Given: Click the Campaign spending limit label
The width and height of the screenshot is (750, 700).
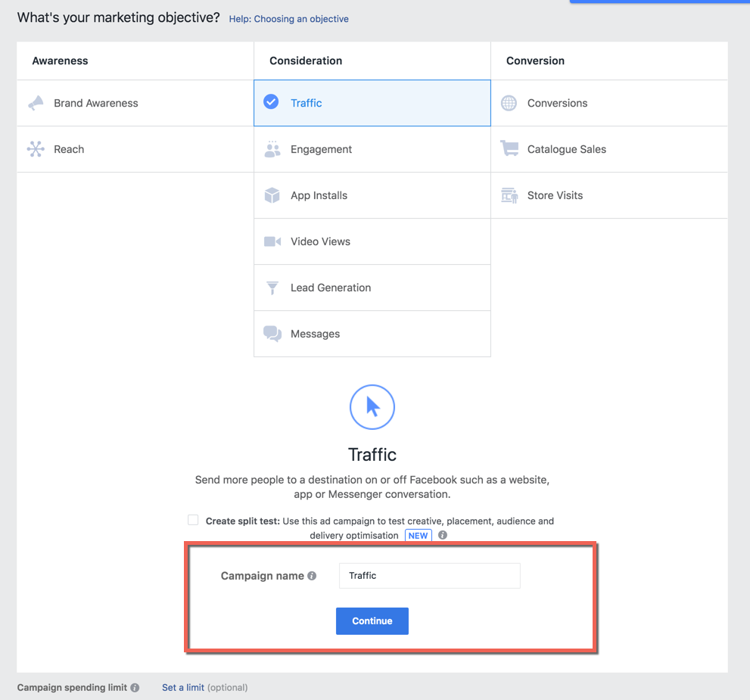Looking at the screenshot, I should (72, 688).
